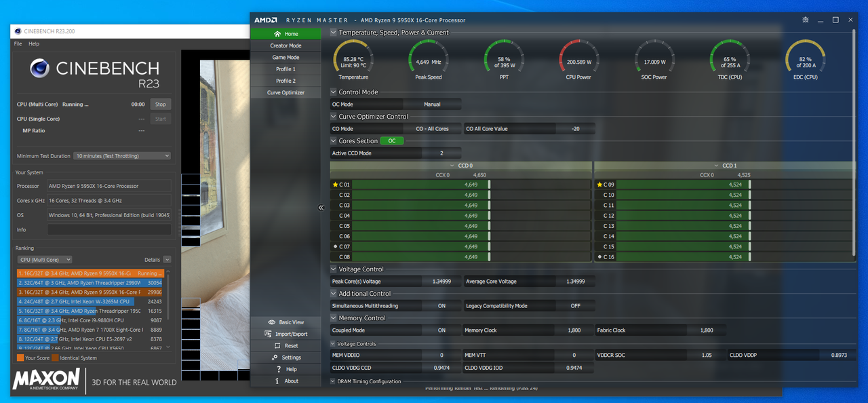Open the CPU (Multi Core) ranking dropdown

click(45, 260)
